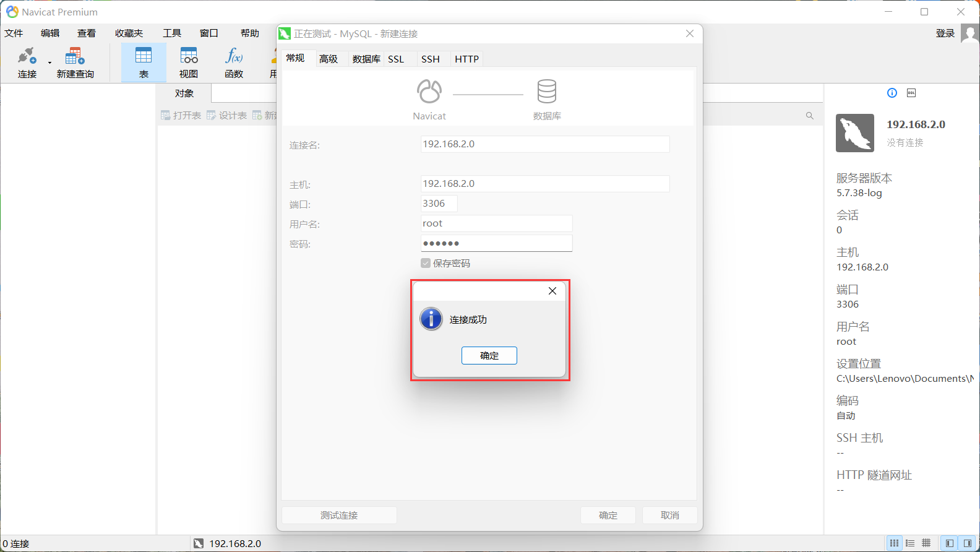Maximize the Navicat Premium window
Image resolution: width=980 pixels, height=552 pixels.
924,12
